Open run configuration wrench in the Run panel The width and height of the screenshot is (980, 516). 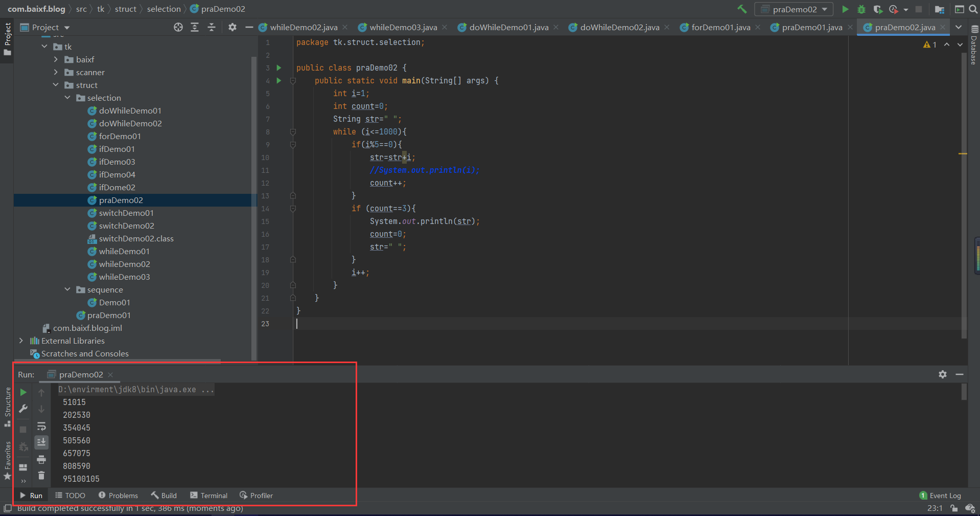pyautogui.click(x=23, y=409)
